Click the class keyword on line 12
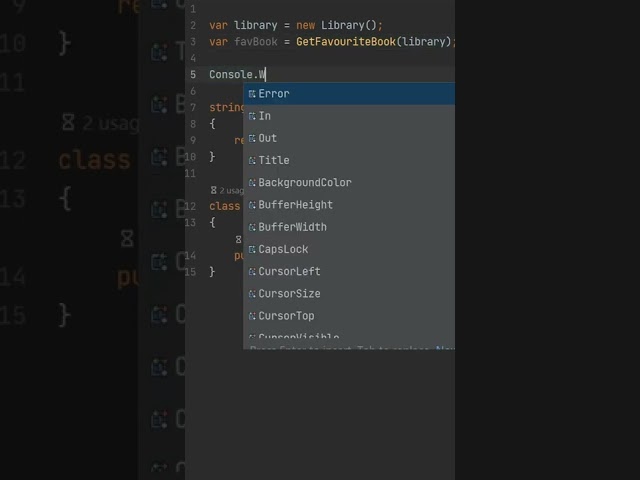The height and width of the screenshot is (480, 640). [224, 206]
